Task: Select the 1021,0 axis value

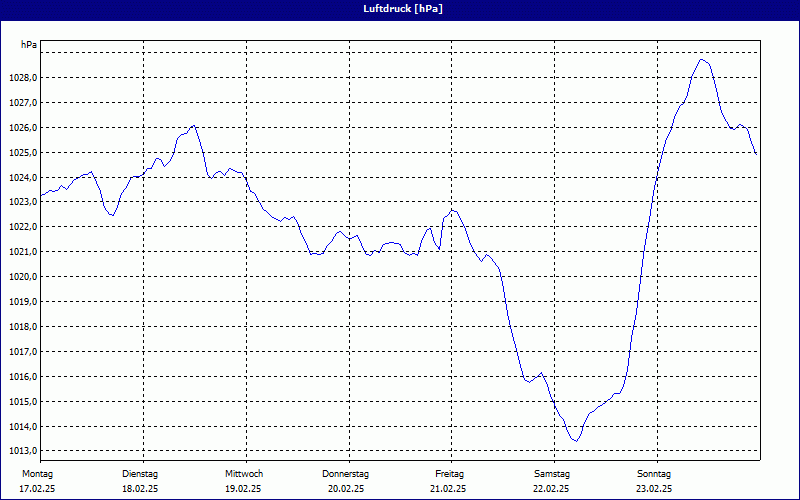Action: 23,252
